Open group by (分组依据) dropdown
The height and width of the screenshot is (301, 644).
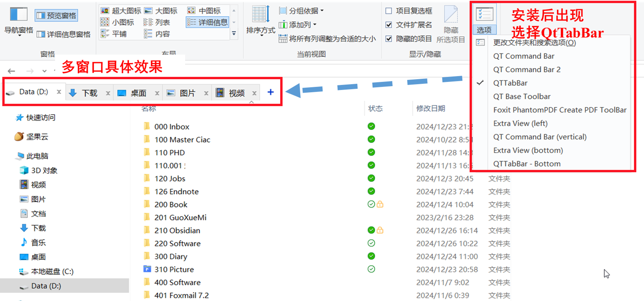(301, 11)
